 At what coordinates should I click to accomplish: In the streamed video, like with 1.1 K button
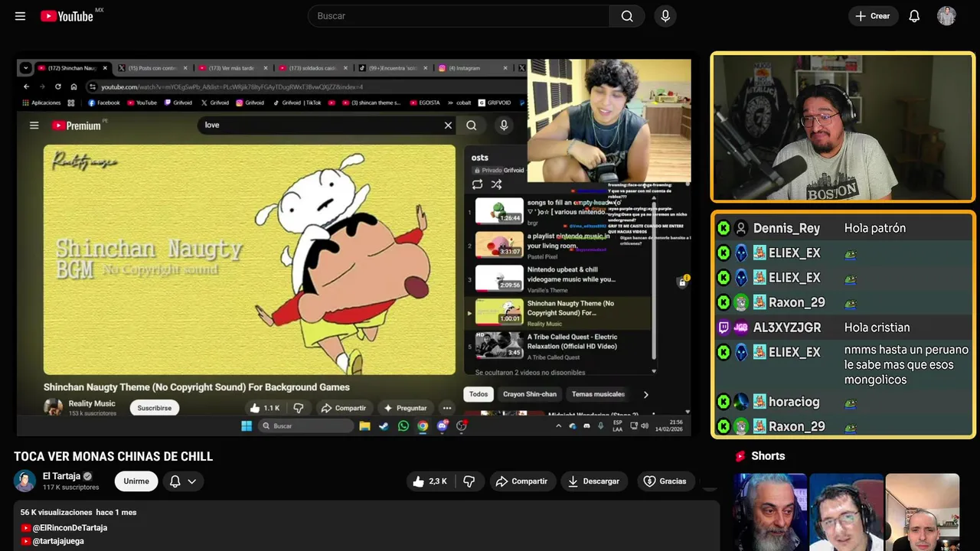[x=265, y=408]
